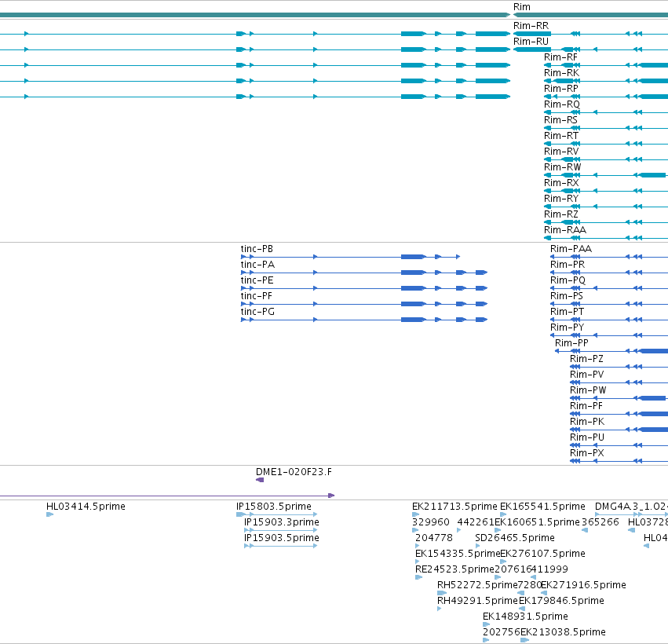Click the 204778 feature label
668x644 pixels.
[433, 538]
